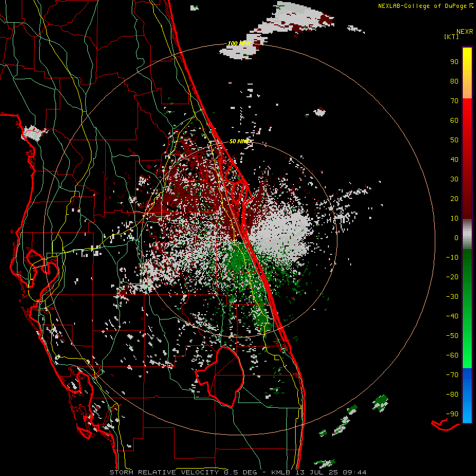Click the [KT] units label
The height and width of the screenshot is (476, 476).
click(x=452, y=36)
